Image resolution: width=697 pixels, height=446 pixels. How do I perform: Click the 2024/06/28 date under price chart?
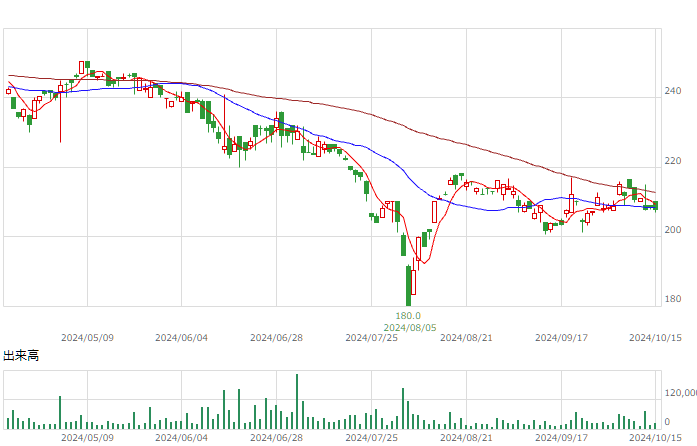click(276, 338)
